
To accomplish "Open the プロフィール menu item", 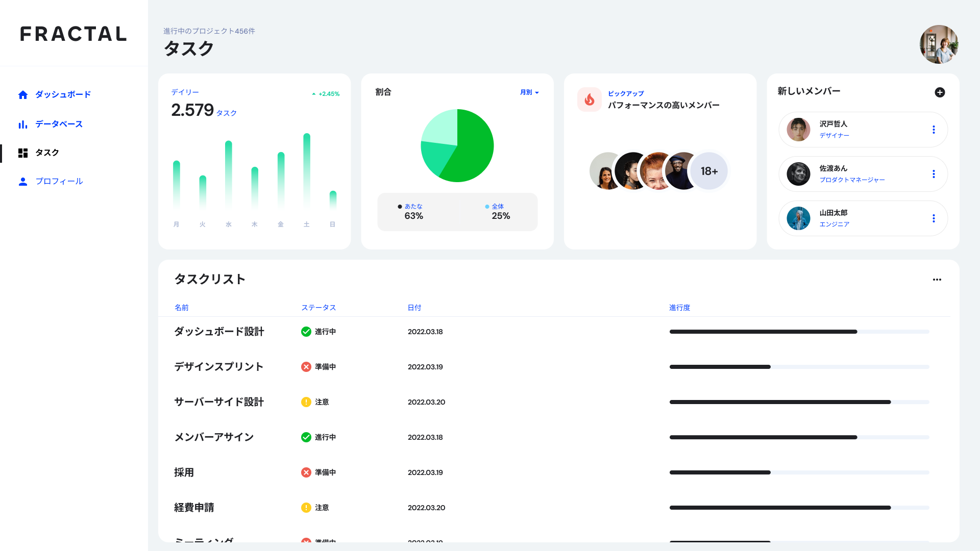I will [x=59, y=181].
